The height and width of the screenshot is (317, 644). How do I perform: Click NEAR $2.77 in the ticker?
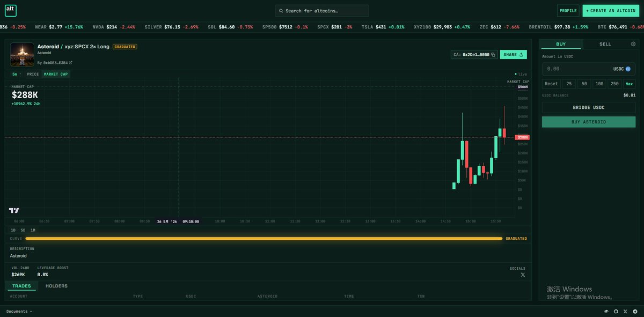59,27
